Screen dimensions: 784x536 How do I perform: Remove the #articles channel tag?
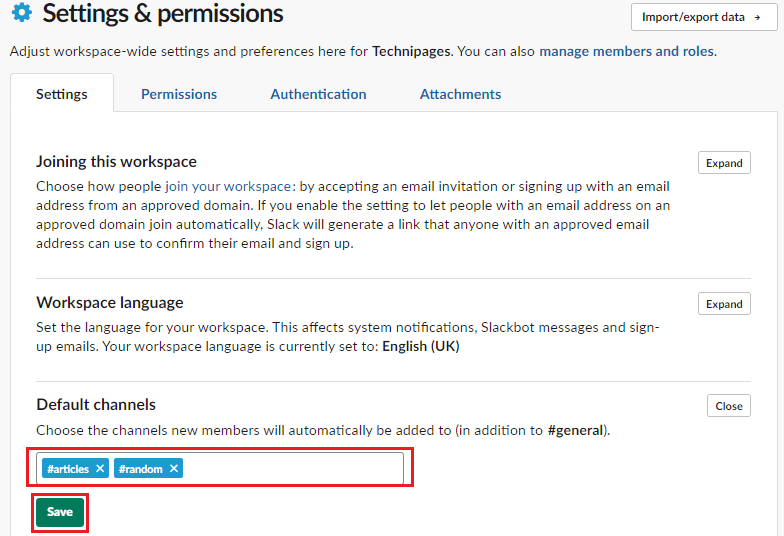(x=100, y=468)
